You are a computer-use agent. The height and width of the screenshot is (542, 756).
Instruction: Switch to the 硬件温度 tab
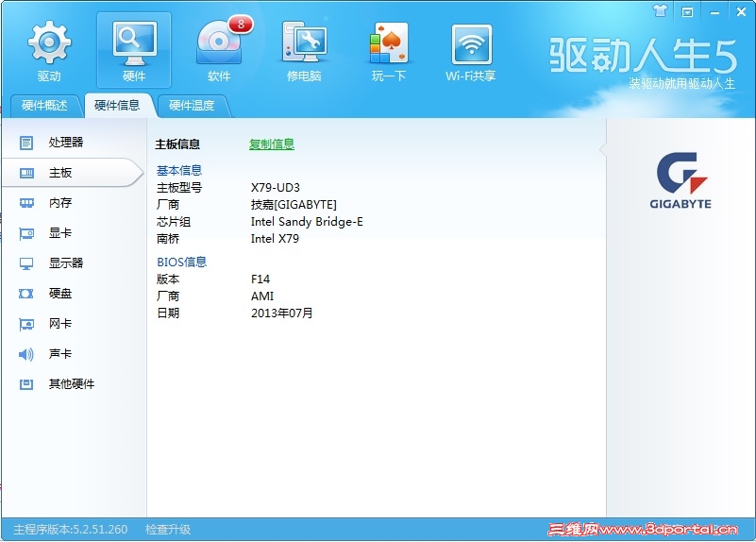pyautogui.click(x=192, y=105)
